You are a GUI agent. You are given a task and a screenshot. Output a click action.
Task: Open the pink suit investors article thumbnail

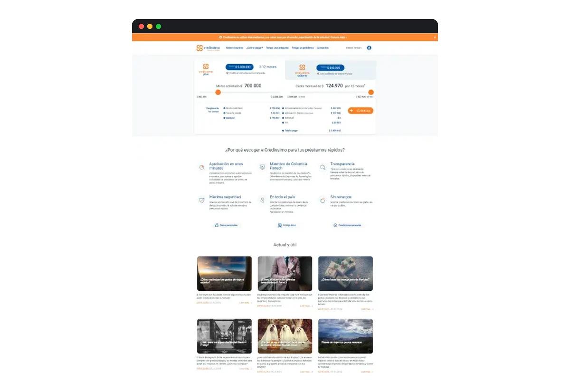tap(285, 274)
